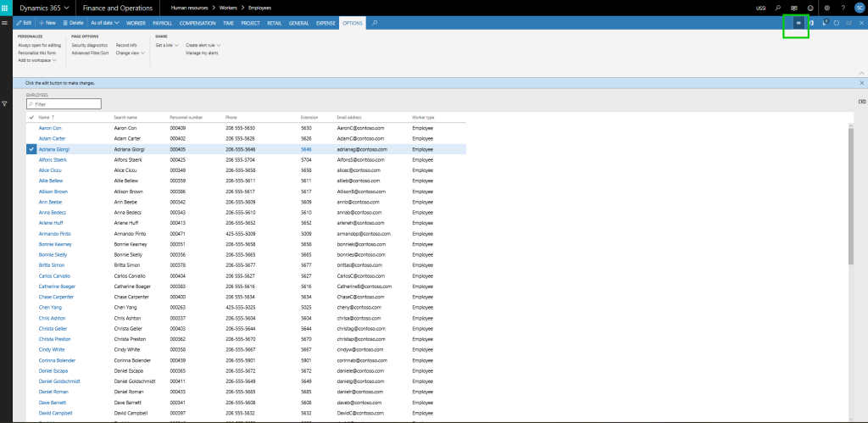Open the top bar search magnifier
This screenshot has width=868, height=423.
(x=778, y=8)
